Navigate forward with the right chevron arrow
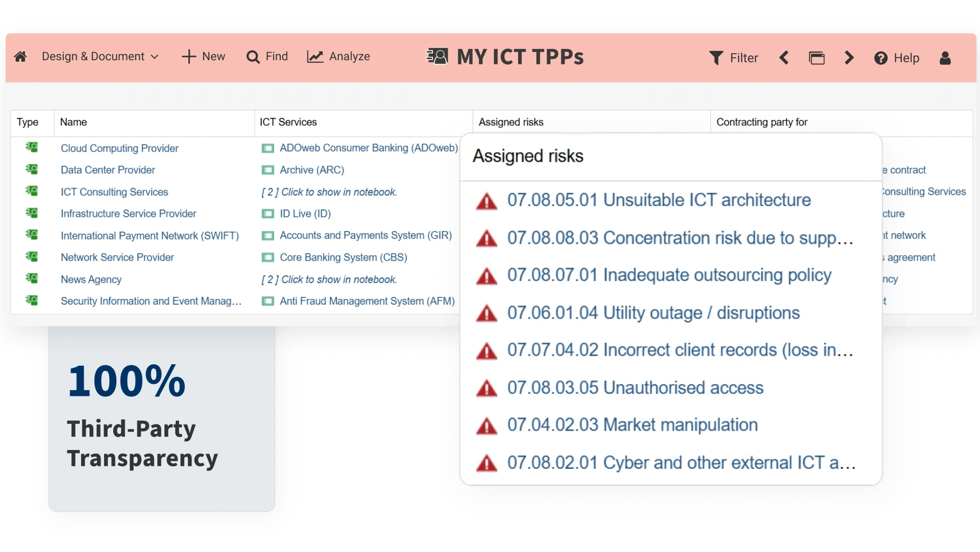The height and width of the screenshot is (552, 980). 848,58
